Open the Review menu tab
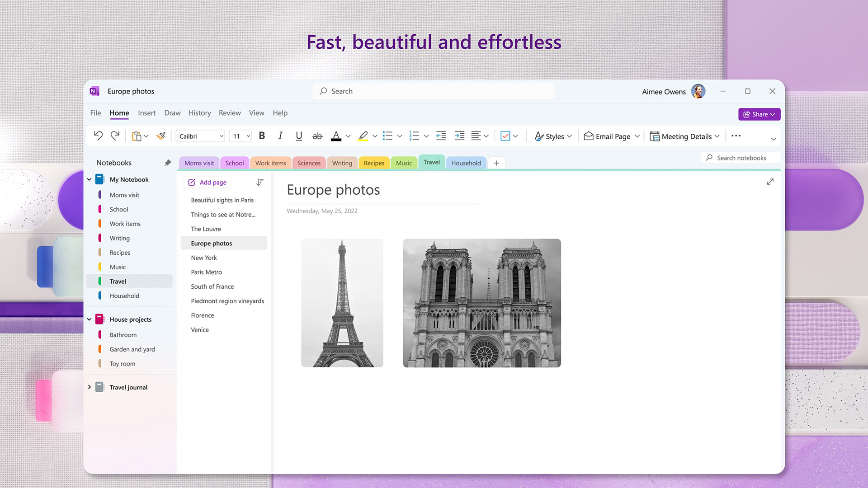This screenshot has width=868, height=488. click(x=230, y=113)
